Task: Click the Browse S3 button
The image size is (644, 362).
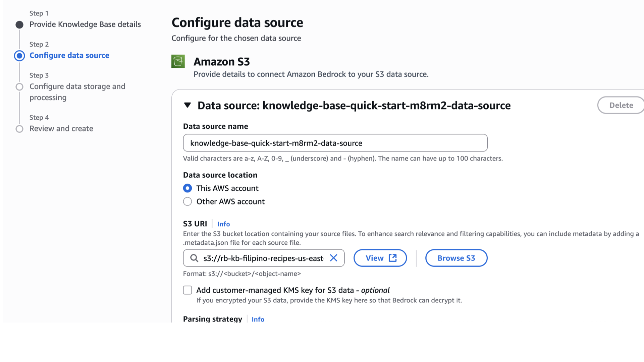Action: [456, 258]
